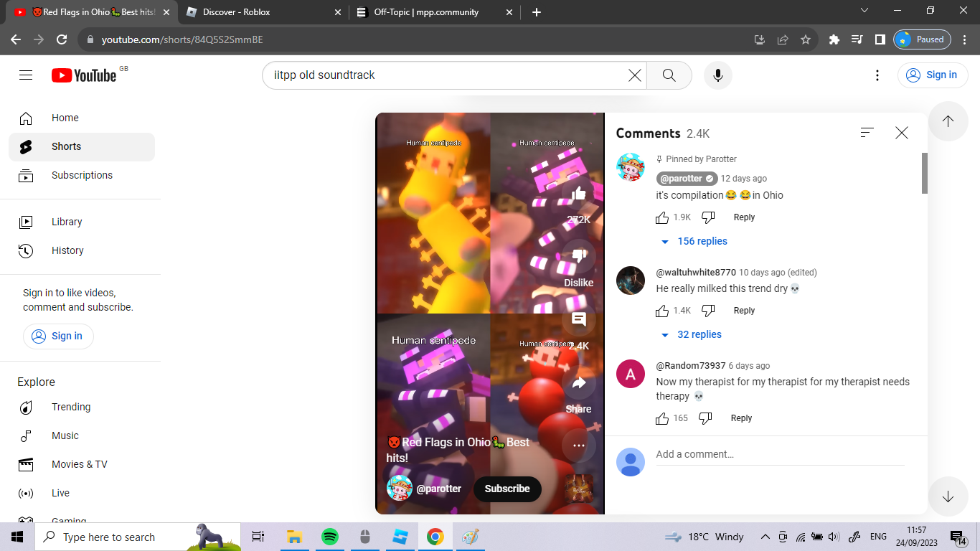Like the @waltuhwhite8770 comment
Image resolution: width=980 pixels, height=551 pixels.
662,311
